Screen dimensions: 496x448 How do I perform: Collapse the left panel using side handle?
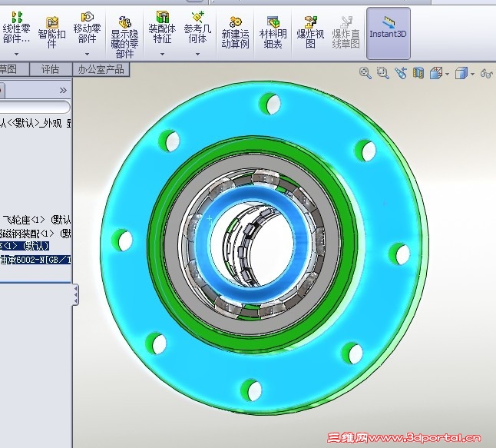(x=75, y=295)
